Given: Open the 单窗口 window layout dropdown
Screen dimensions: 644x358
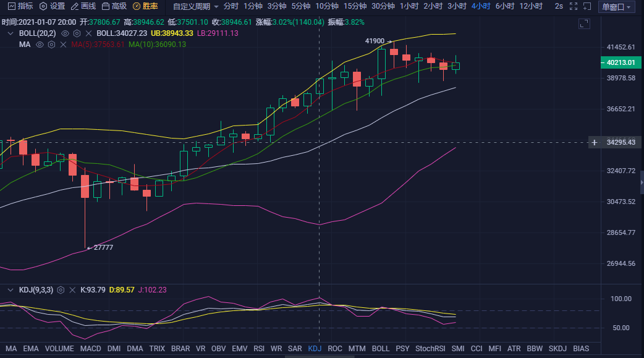Looking at the screenshot, I should click(x=617, y=7).
